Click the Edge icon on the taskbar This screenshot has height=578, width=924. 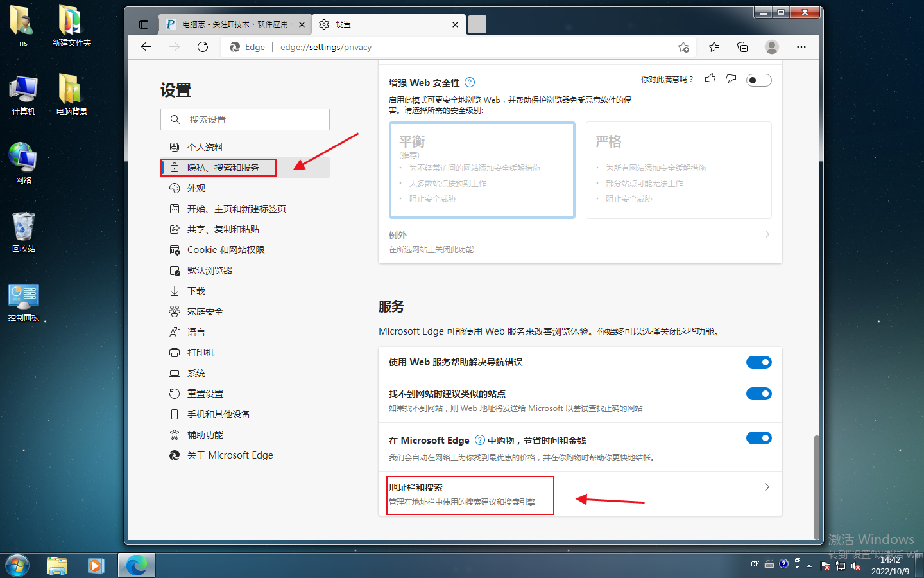point(136,566)
